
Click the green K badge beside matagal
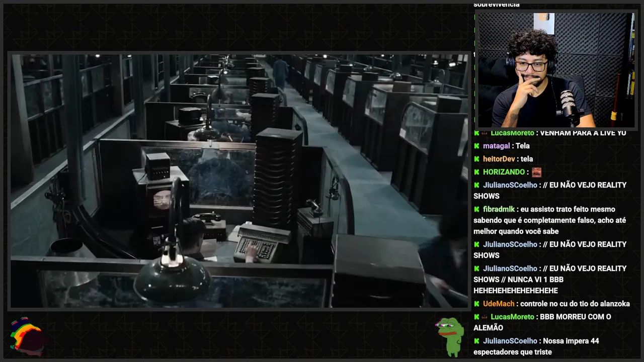point(476,146)
